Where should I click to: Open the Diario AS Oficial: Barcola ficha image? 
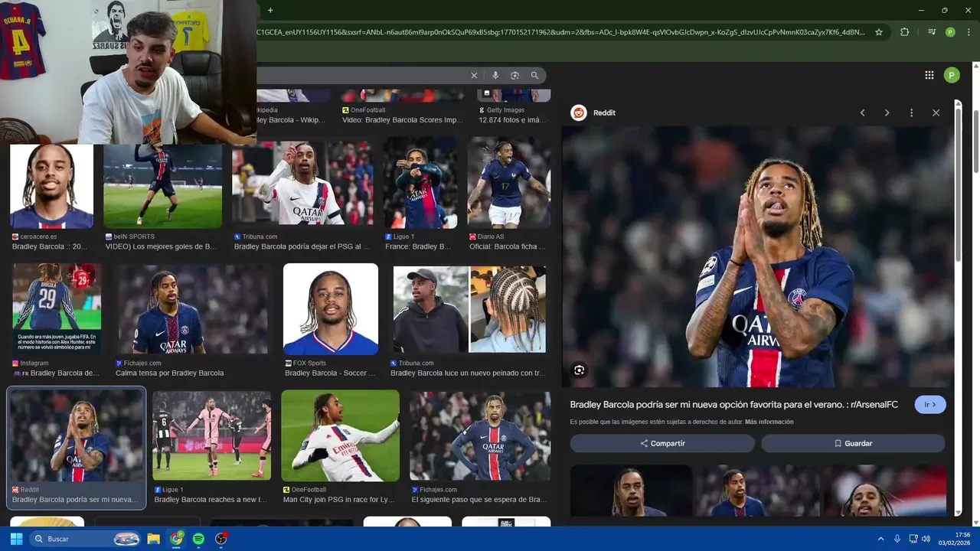pos(509,183)
